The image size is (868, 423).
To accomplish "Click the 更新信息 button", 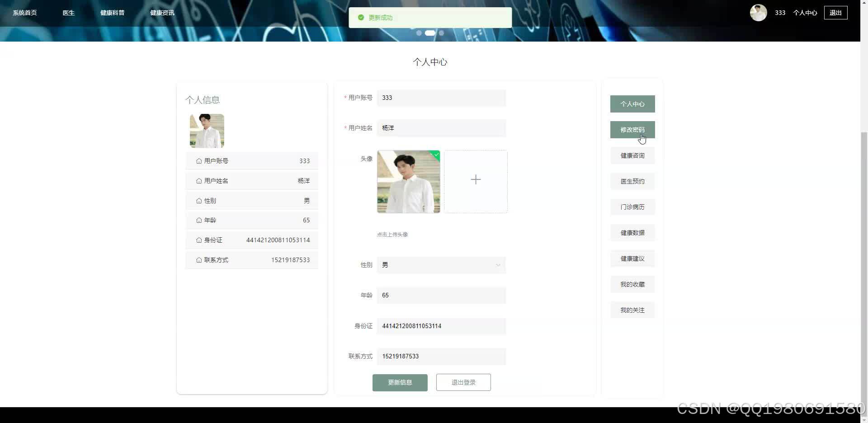I will click(400, 382).
